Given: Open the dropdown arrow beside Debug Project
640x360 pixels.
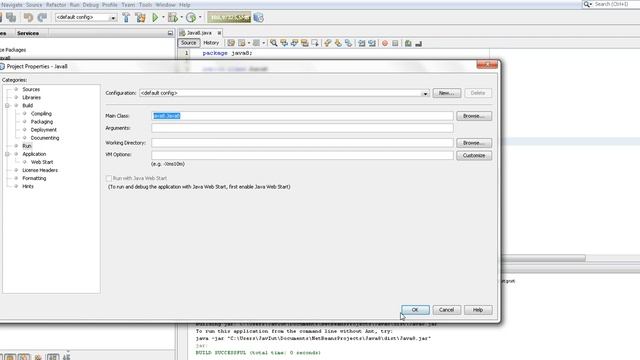Looking at the screenshot, I should click(182, 17).
